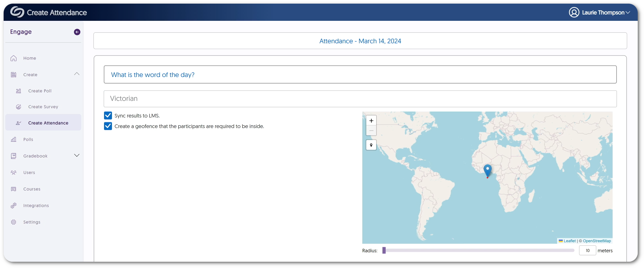Disable the geofence requirement checkbox
This screenshot has width=644, height=268.
pyautogui.click(x=108, y=126)
